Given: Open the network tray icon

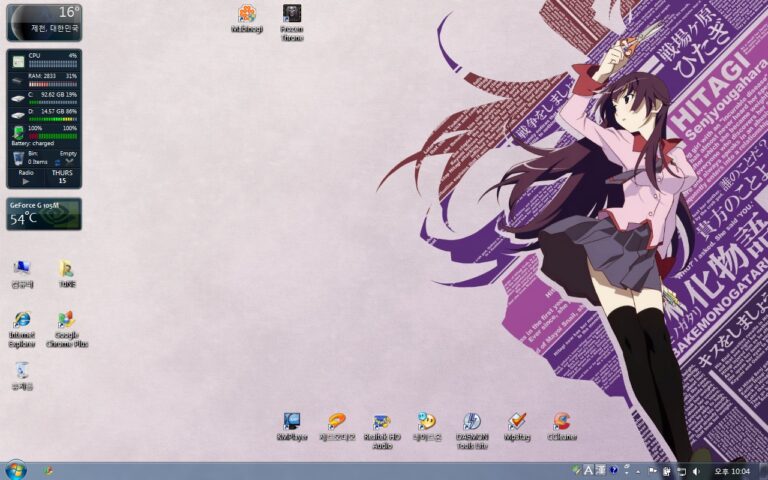Looking at the screenshot, I should click(681, 471).
